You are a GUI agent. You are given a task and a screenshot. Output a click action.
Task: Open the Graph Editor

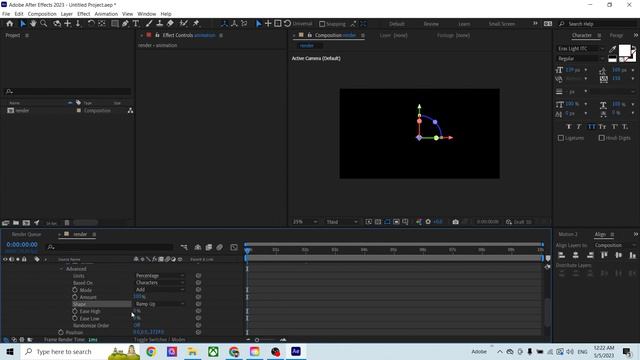(234, 247)
